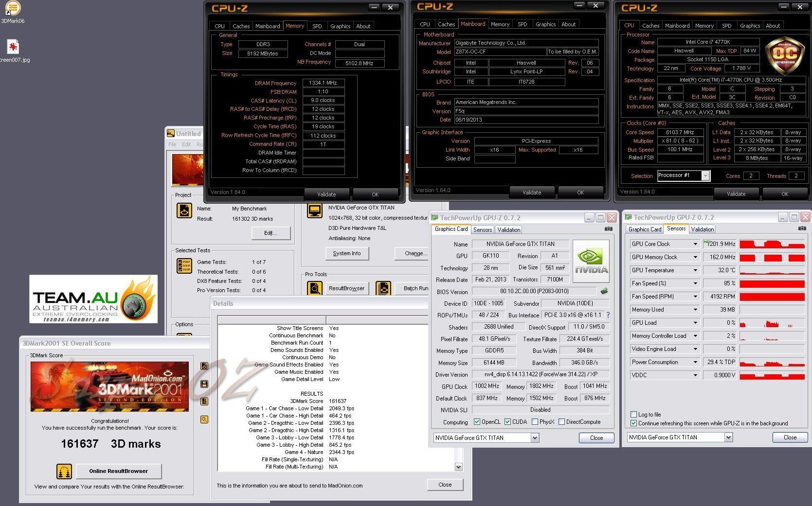
Task: Open the Processor #1 selection dropdown
Action: pyautogui.click(x=705, y=176)
